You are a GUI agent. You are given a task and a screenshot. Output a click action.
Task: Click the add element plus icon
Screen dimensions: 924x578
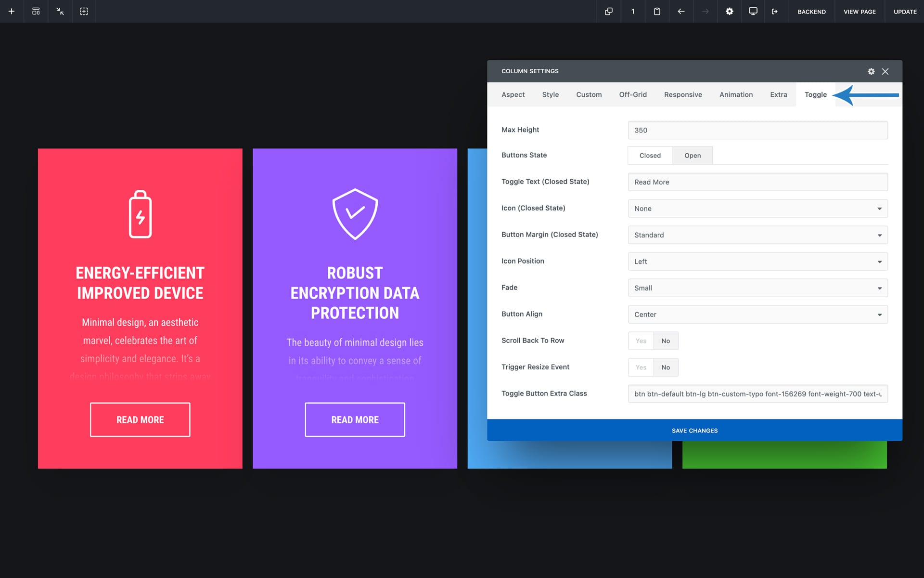click(x=12, y=11)
